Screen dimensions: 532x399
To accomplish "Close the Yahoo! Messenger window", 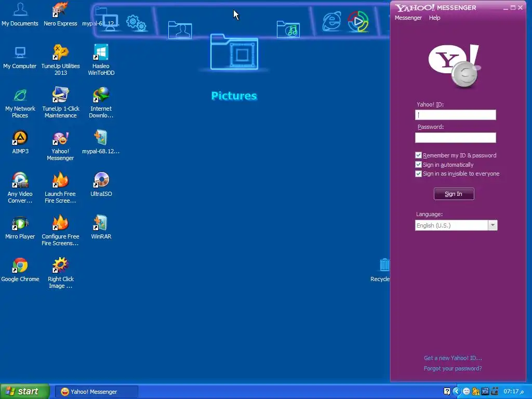I will pos(521,8).
